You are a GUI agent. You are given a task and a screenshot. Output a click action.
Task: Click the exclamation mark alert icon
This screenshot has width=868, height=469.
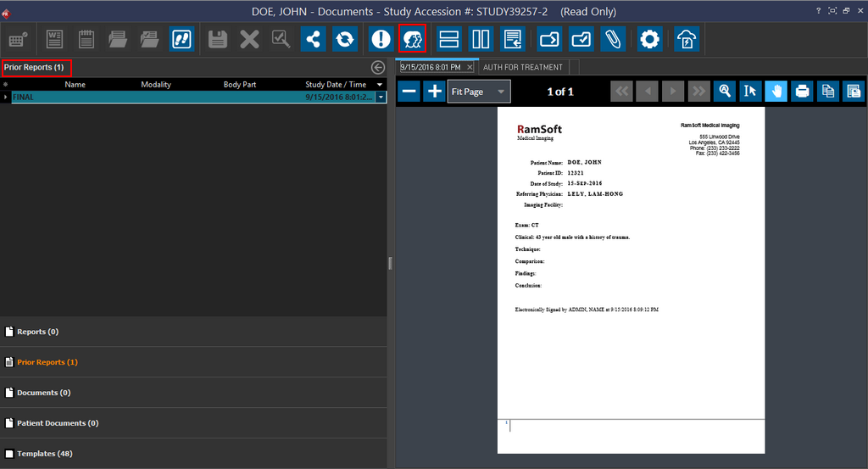[x=381, y=39]
